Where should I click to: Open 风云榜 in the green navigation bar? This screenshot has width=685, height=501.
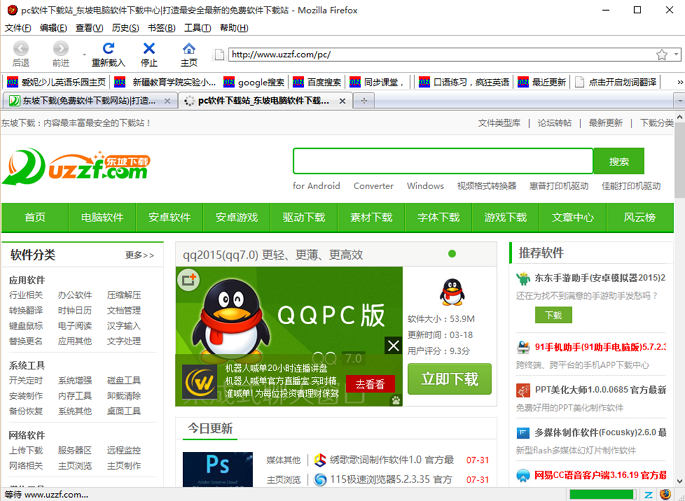pos(640,218)
